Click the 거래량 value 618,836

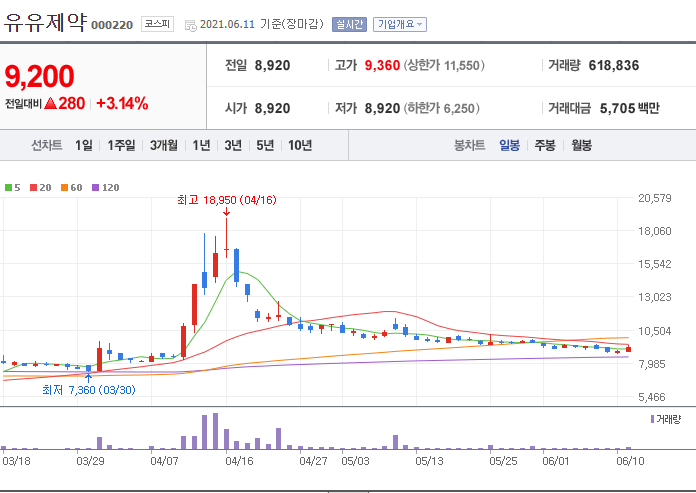614,66
